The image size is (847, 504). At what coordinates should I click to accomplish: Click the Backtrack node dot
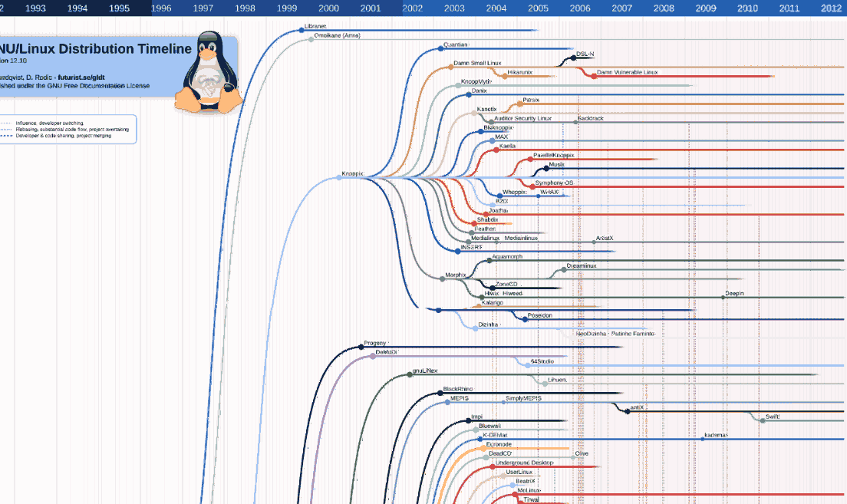[x=576, y=122]
